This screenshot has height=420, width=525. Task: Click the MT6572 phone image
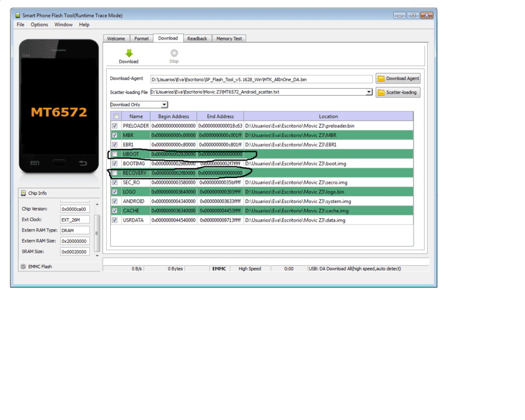coord(59,107)
